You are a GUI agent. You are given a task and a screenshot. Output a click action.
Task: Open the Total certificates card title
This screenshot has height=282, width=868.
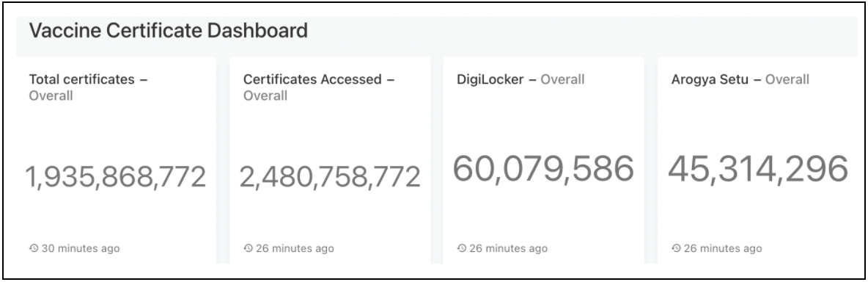pyautogui.click(x=82, y=79)
